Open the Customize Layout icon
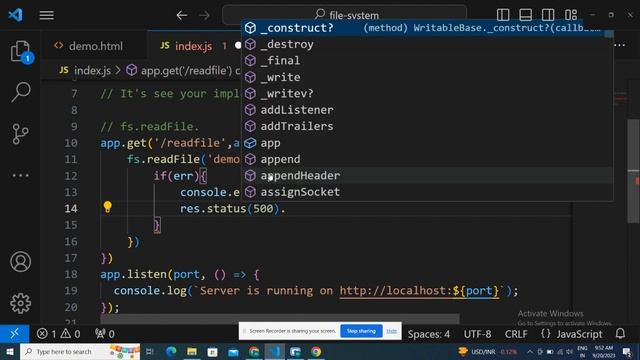Screen dimensions: 640x360 571,15
